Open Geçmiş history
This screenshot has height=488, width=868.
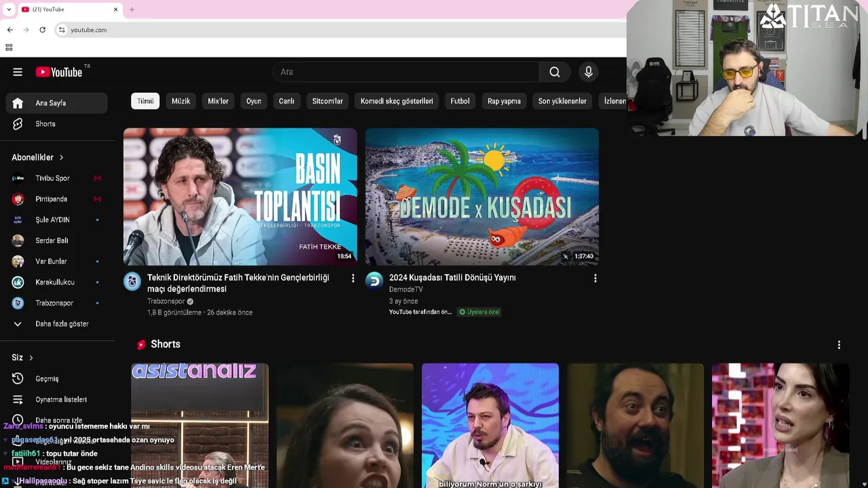57,379
